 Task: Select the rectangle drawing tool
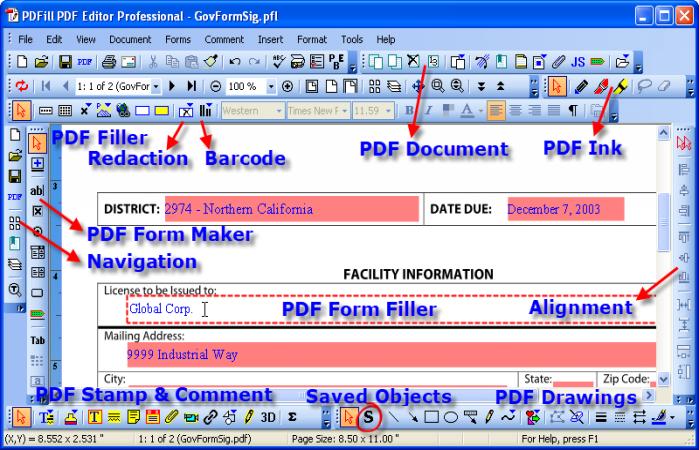[431, 417]
